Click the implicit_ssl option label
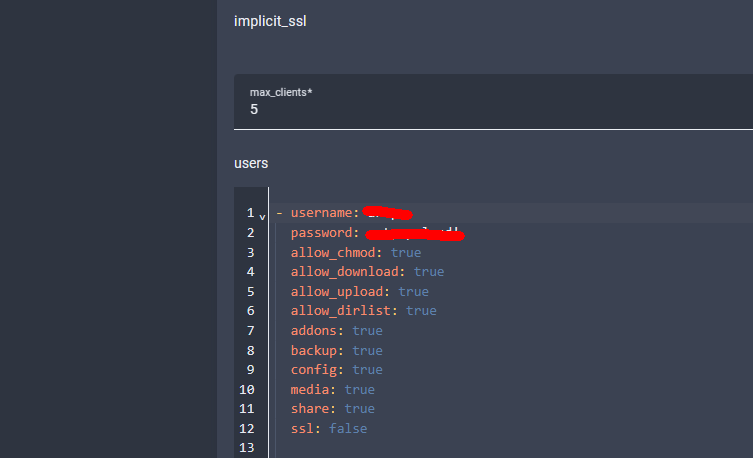 [x=270, y=22]
